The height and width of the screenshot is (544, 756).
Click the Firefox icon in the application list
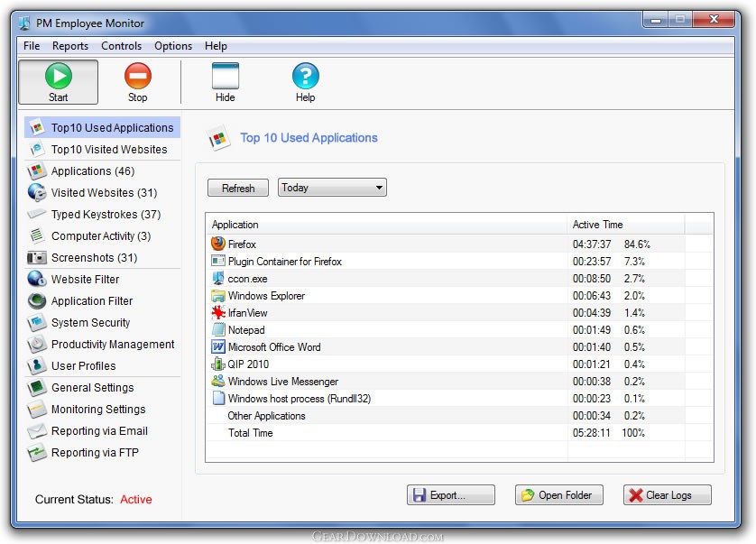click(x=218, y=244)
